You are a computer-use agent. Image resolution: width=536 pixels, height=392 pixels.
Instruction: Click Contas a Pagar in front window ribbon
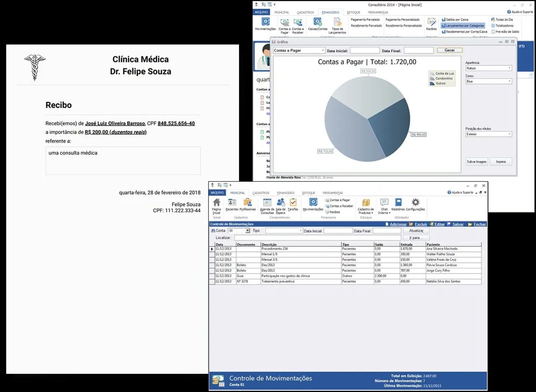[x=338, y=200]
